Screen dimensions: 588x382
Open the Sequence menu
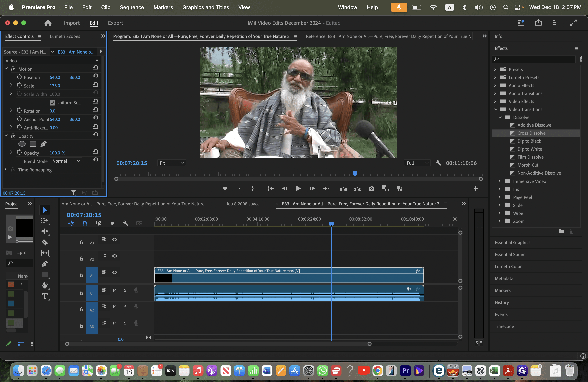coord(132,7)
